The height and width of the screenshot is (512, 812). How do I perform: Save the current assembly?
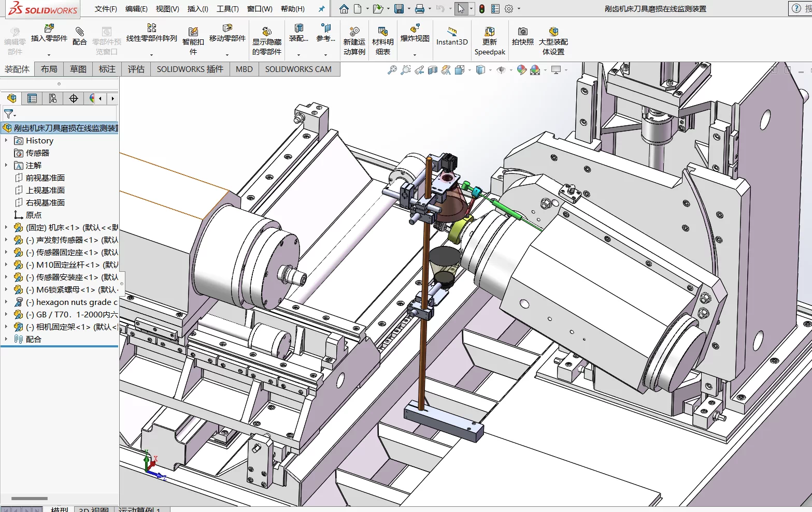[398, 9]
